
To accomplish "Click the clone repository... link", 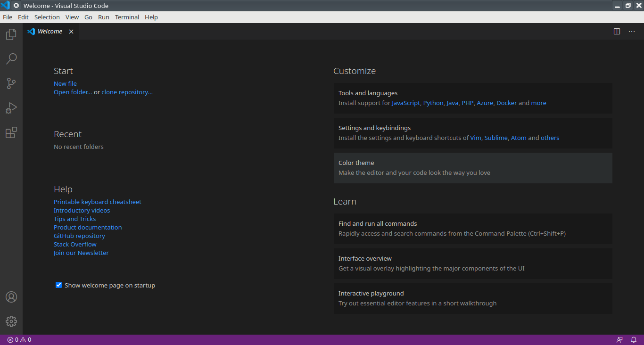I will tap(127, 92).
